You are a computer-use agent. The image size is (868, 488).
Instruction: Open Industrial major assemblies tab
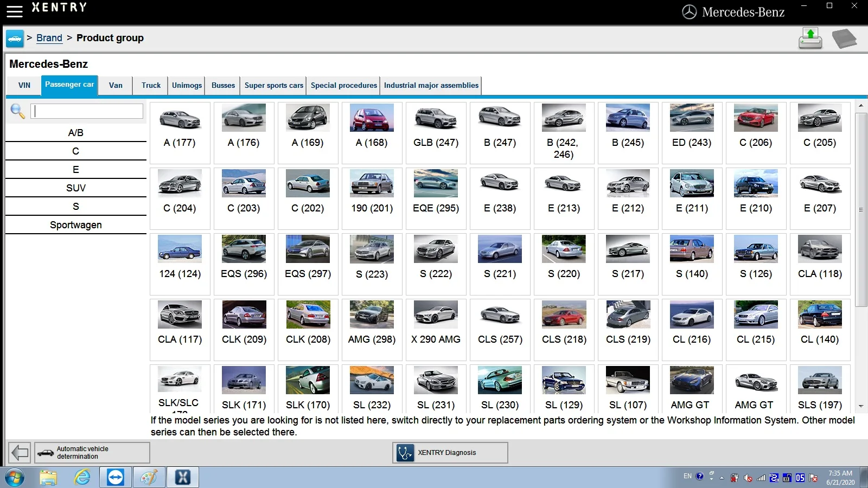(431, 85)
